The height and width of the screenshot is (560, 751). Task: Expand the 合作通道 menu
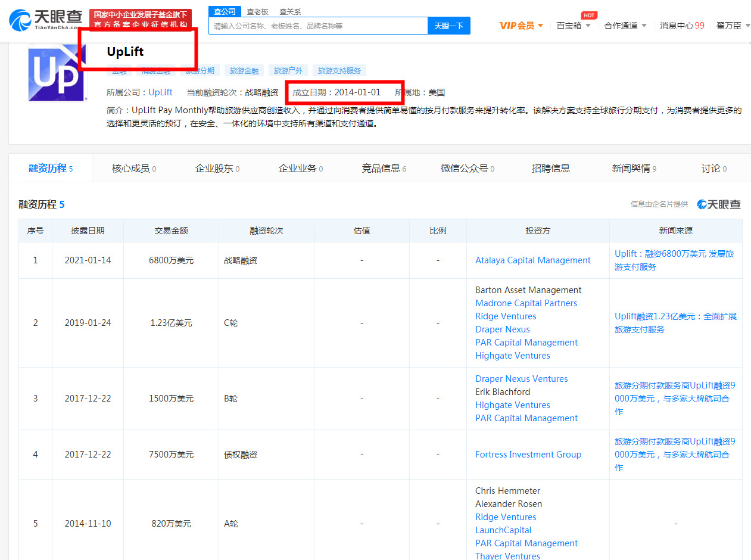pyautogui.click(x=625, y=26)
